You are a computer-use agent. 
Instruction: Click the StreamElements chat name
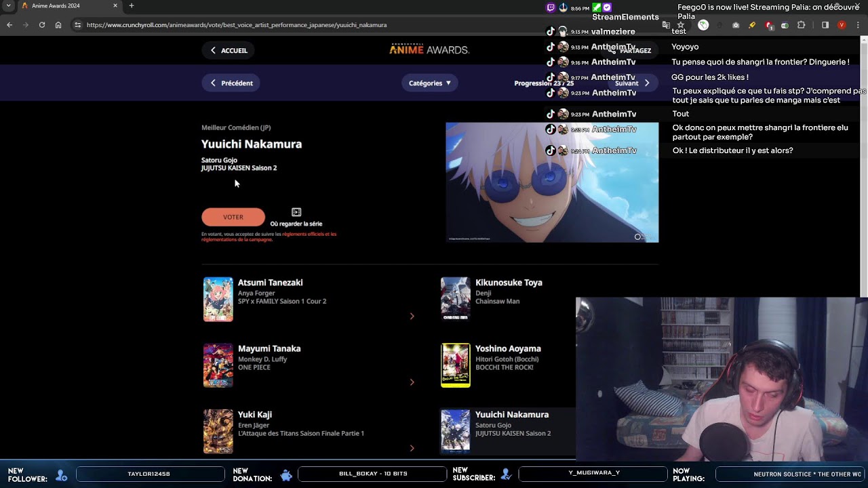(625, 17)
